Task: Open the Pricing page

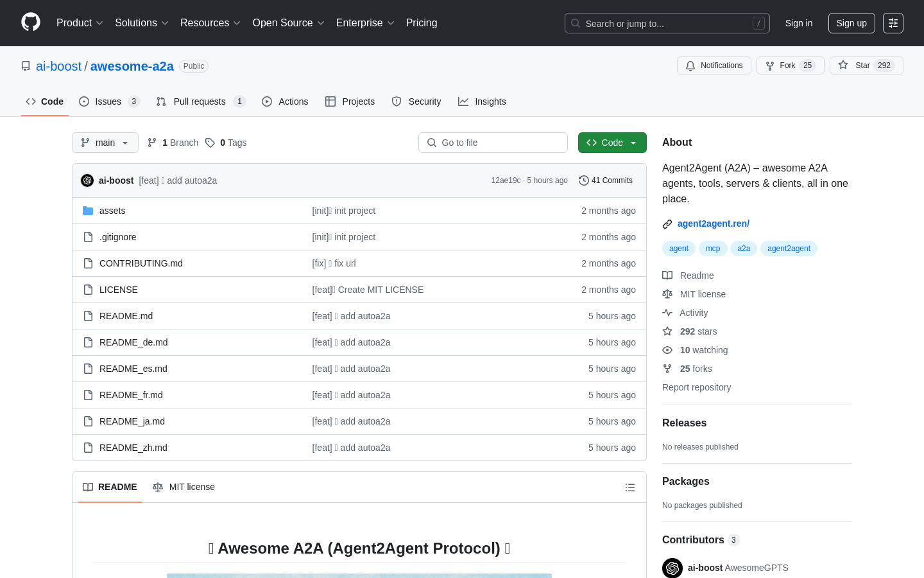Action: point(422,23)
